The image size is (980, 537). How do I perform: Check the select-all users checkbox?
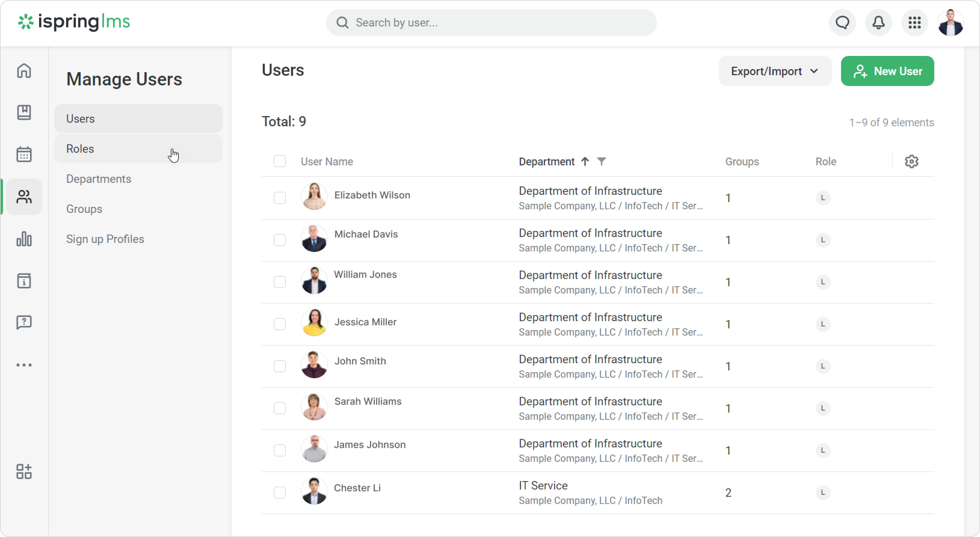pos(280,161)
